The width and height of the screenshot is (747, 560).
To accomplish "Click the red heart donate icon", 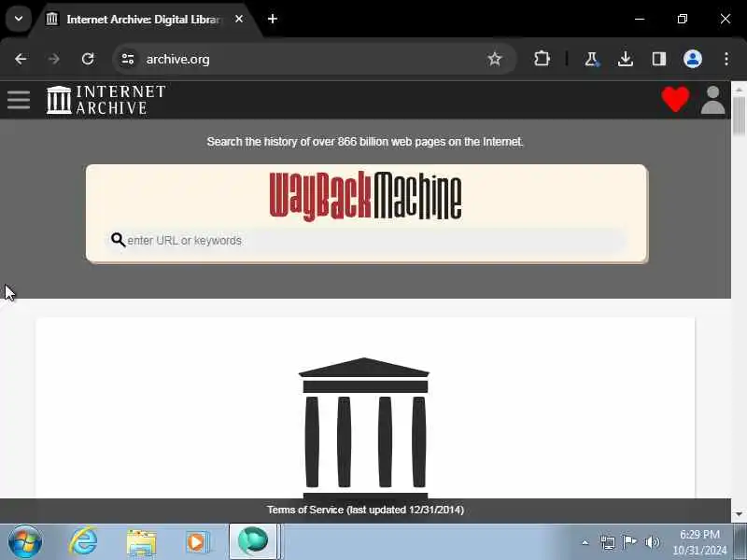I will [x=675, y=99].
